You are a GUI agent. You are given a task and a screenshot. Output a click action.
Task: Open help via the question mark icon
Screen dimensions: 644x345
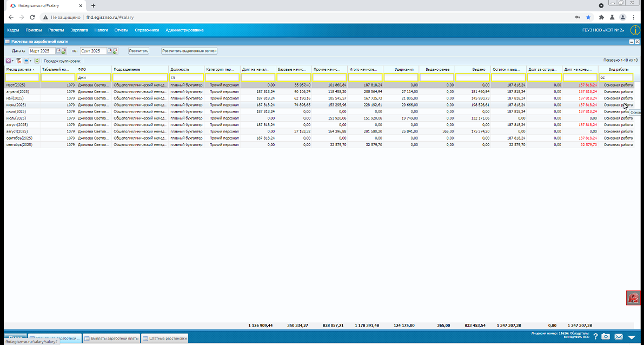point(595,336)
